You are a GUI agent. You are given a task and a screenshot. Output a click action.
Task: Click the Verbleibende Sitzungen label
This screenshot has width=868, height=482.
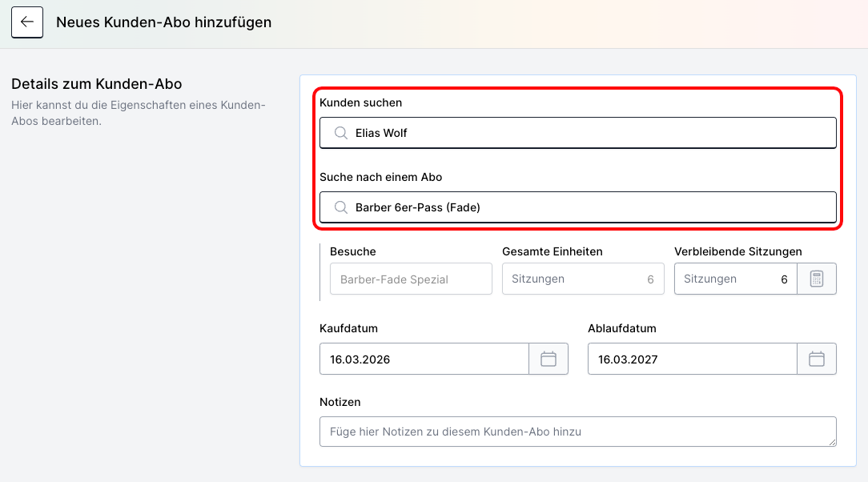coord(737,251)
